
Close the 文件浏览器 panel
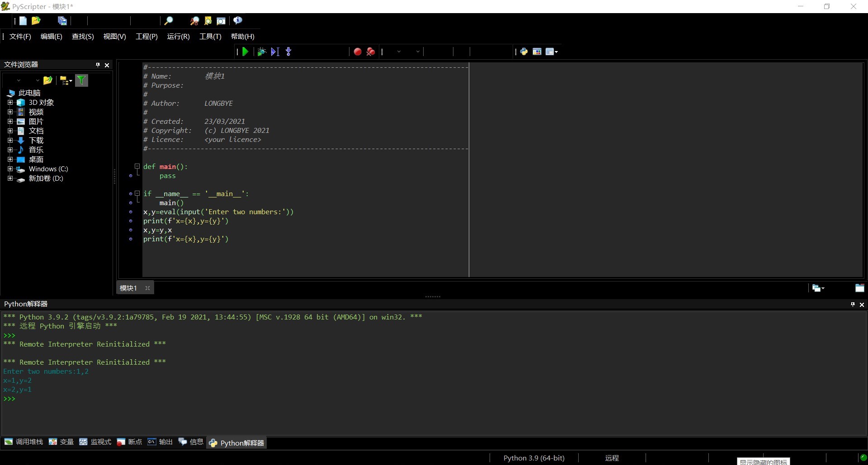(x=107, y=65)
